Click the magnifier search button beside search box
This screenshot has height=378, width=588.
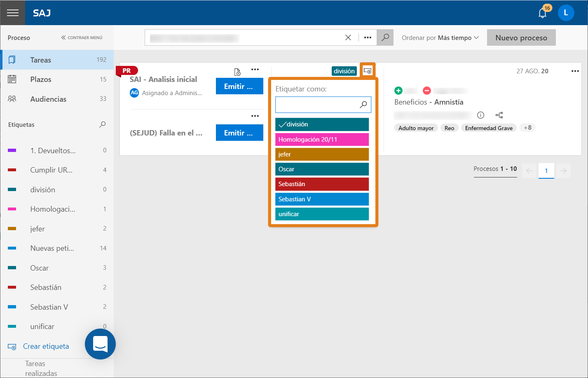[x=385, y=37]
